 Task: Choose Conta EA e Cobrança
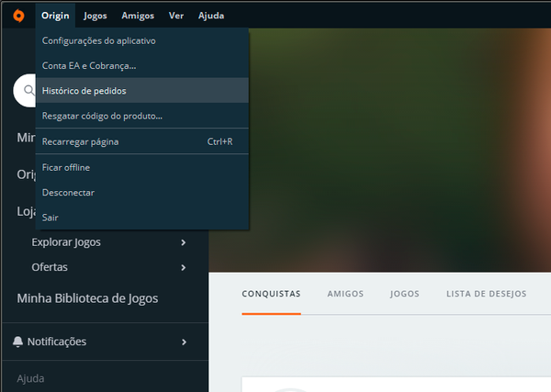point(142,66)
